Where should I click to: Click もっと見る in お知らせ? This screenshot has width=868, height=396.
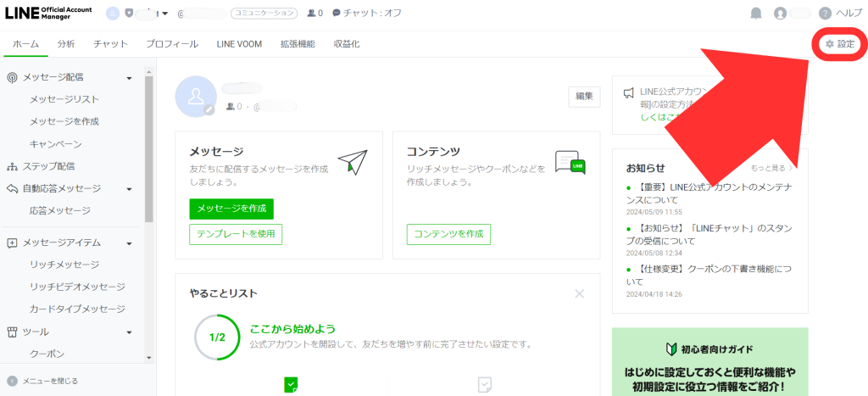771,167
